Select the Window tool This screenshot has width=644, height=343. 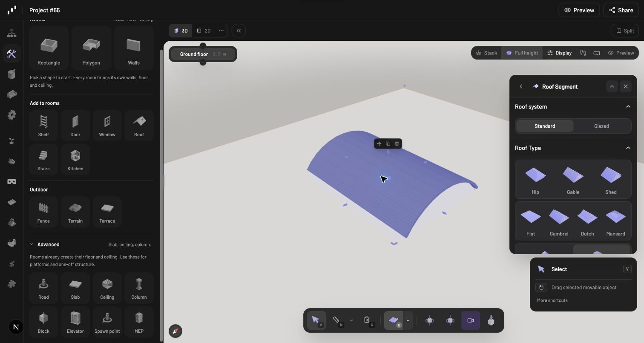107,125
